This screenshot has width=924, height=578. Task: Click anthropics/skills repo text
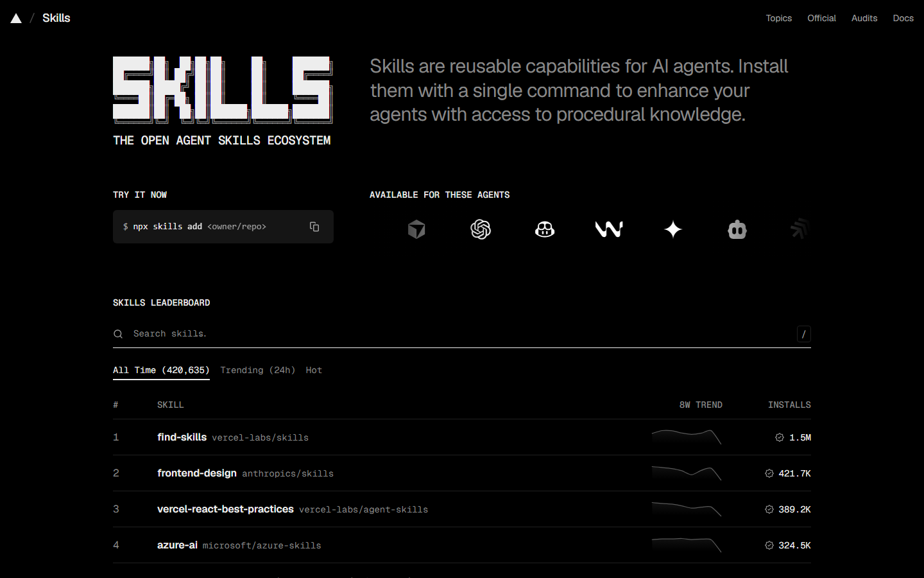coord(287,473)
